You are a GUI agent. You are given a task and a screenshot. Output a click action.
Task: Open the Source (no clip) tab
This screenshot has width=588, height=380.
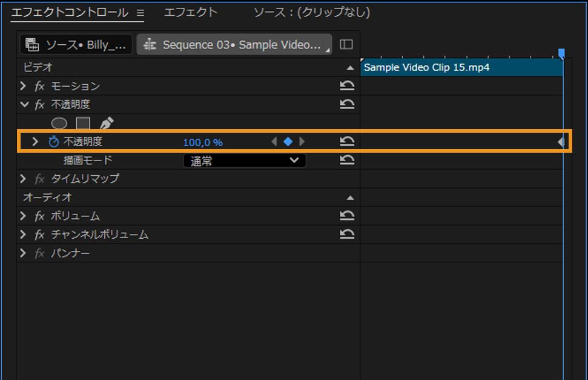coord(311,12)
